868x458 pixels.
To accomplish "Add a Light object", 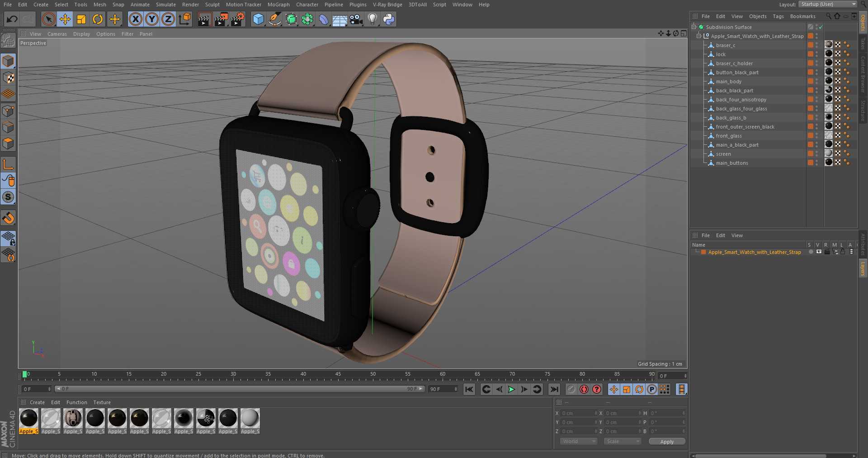I will [373, 19].
